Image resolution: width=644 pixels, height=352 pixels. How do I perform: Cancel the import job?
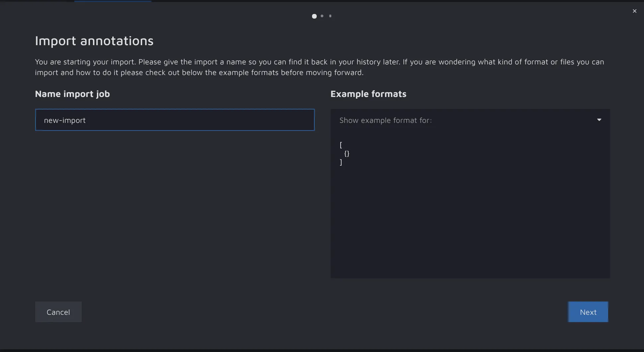point(58,312)
